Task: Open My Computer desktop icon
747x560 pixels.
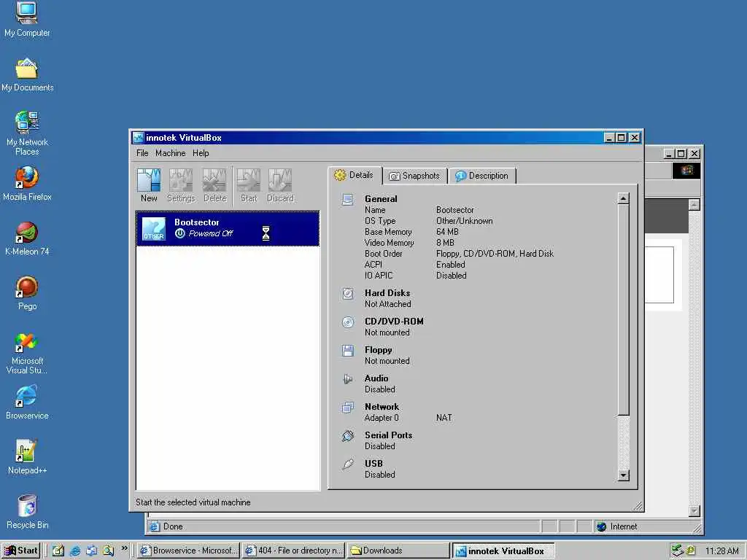Action: click(27, 20)
